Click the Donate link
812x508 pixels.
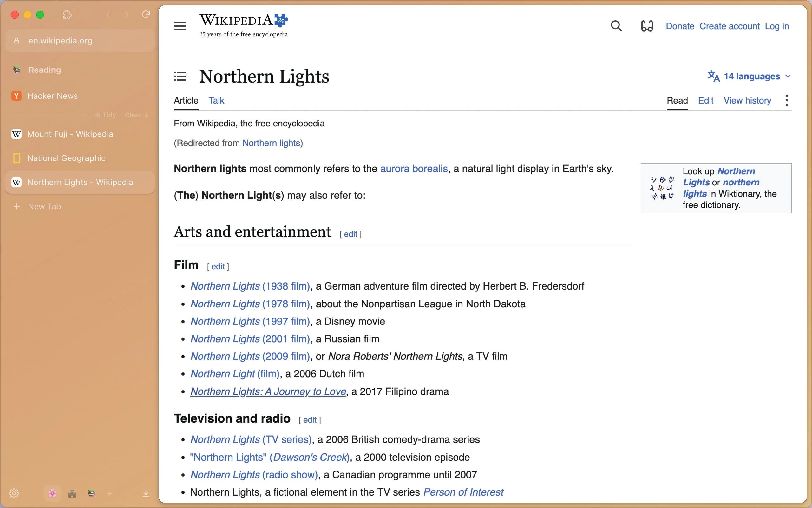pos(680,26)
